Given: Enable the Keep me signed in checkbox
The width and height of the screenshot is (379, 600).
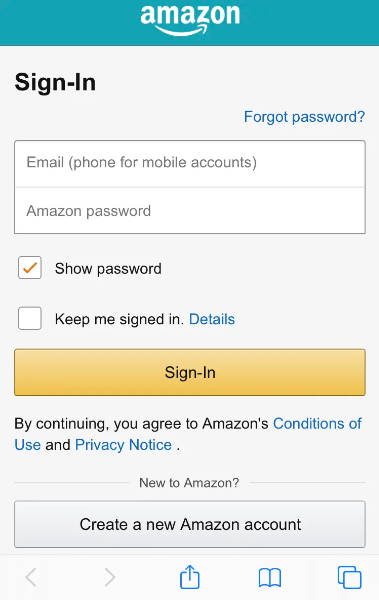Looking at the screenshot, I should [30, 318].
